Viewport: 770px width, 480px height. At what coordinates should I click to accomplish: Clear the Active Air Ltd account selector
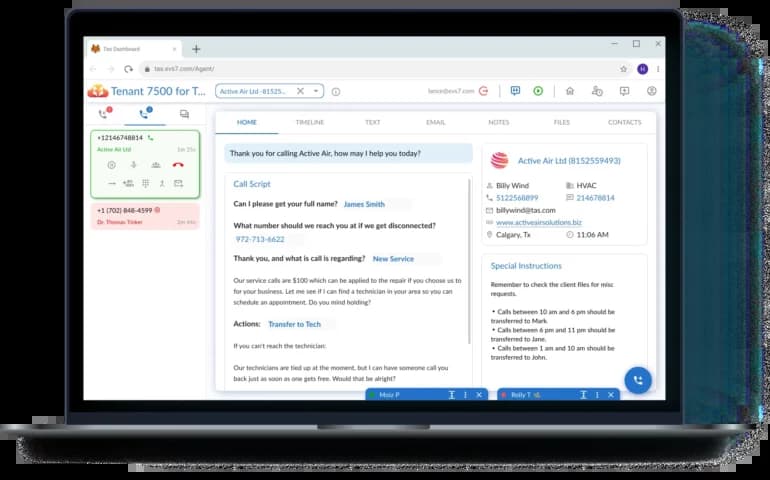[300, 91]
